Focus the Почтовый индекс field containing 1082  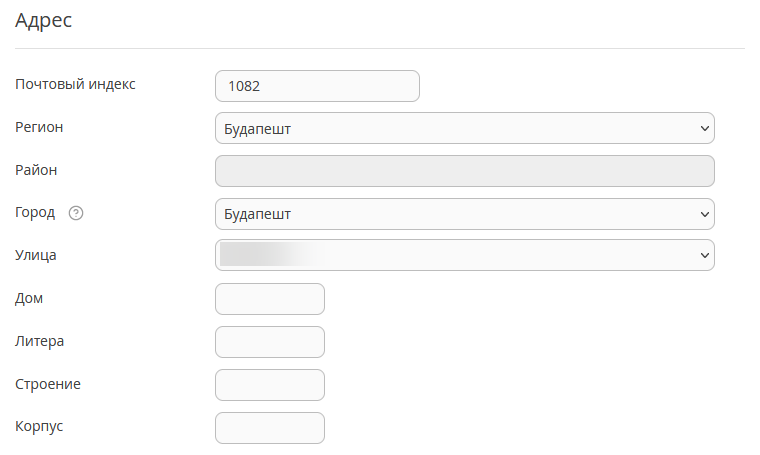click(x=317, y=86)
